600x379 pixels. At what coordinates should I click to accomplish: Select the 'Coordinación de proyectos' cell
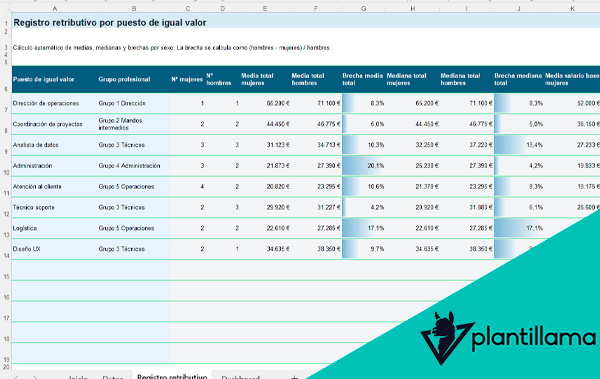coord(55,124)
